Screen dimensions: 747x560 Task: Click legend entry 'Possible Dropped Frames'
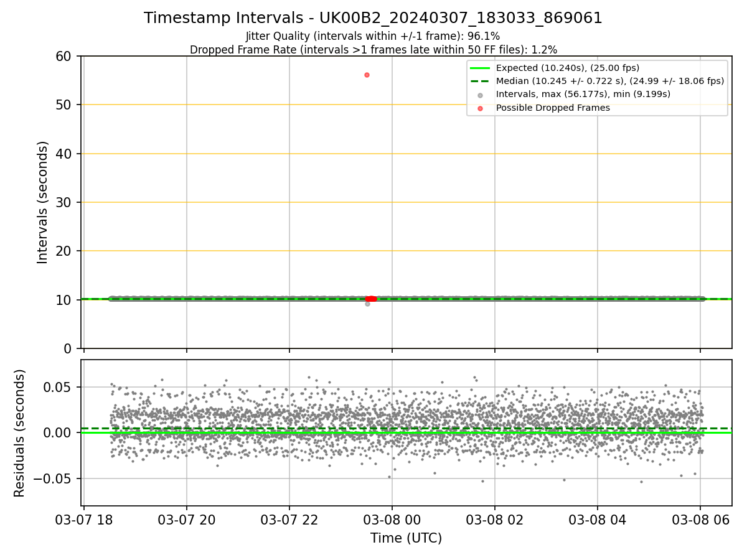pyautogui.click(x=553, y=108)
